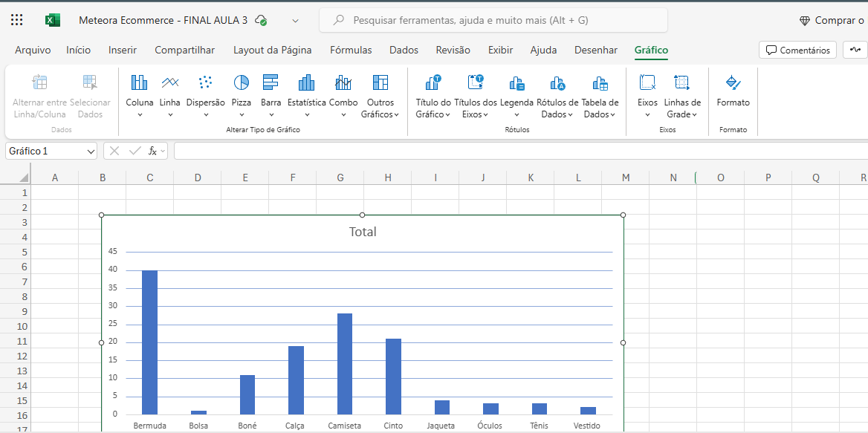Switch to the Inserir tab
Image resolution: width=868 pixels, height=433 pixels.
(x=123, y=50)
